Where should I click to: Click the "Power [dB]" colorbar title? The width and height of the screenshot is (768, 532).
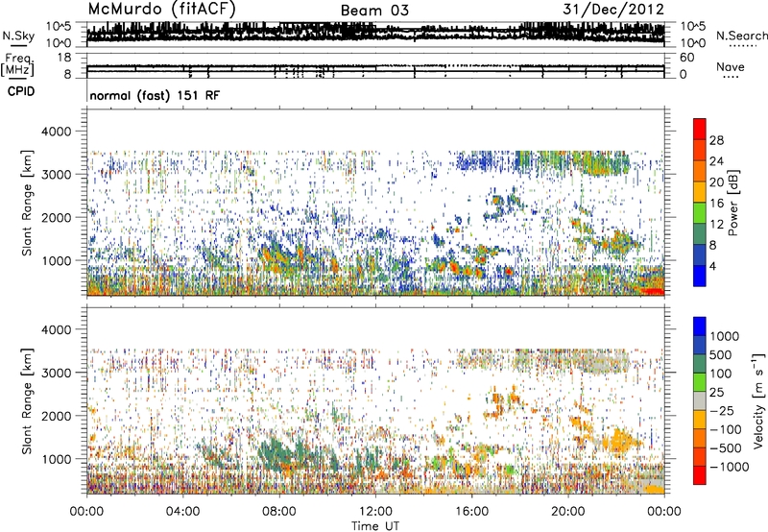(732, 203)
